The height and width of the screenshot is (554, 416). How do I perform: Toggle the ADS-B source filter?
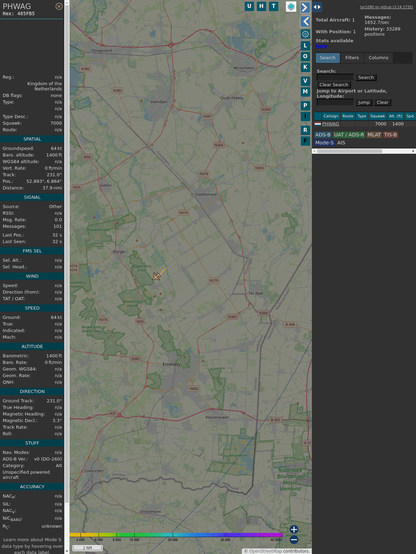tap(323, 135)
